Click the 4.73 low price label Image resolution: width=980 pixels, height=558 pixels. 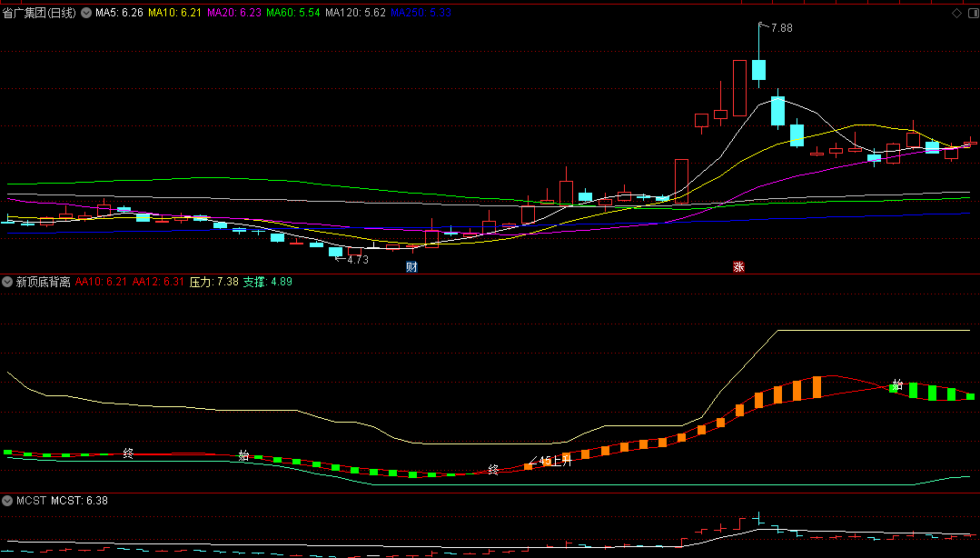[358, 260]
